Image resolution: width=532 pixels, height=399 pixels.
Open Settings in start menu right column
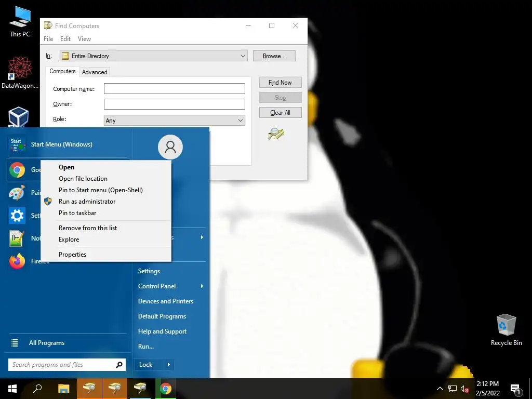149,271
